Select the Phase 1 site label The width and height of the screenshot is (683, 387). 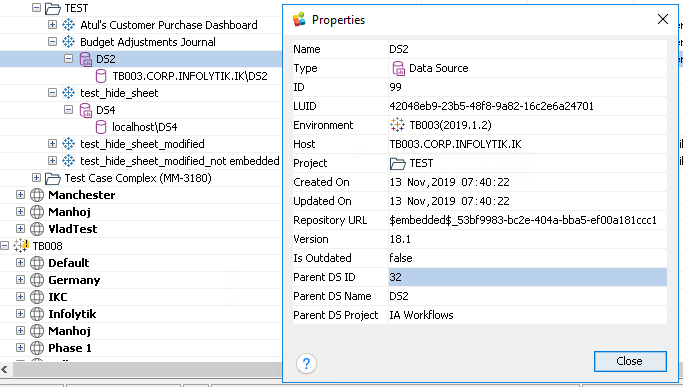(70, 348)
